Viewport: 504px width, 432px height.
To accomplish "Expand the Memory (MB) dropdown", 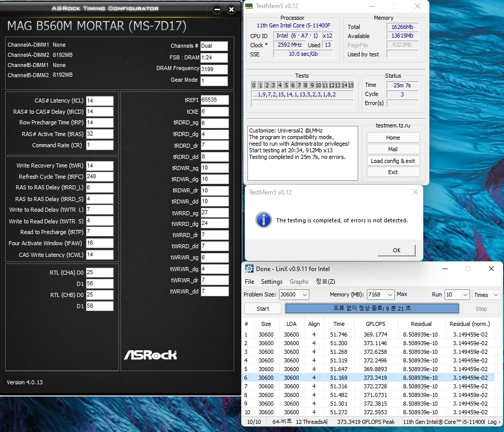I will click(x=390, y=294).
